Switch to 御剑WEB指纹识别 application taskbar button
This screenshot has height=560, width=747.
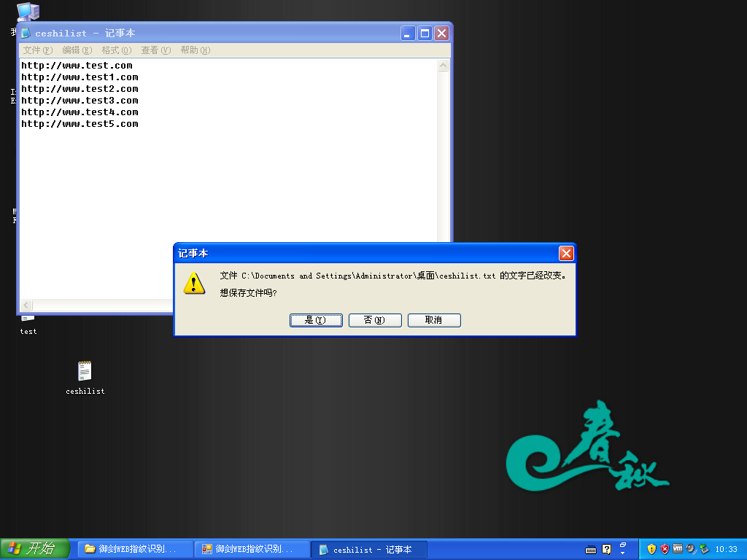[252, 549]
